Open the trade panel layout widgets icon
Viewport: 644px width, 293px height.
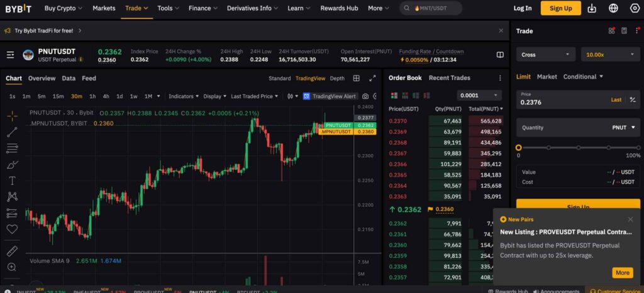611,31
